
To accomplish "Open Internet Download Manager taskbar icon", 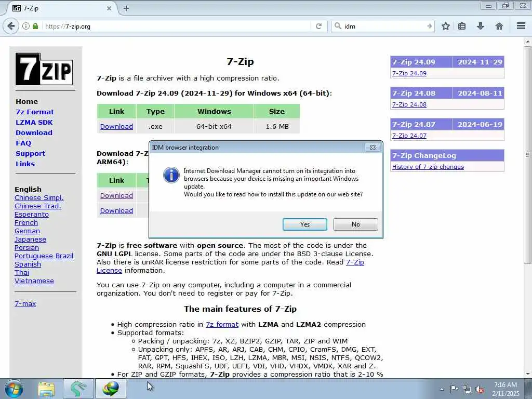I will 111,389.
